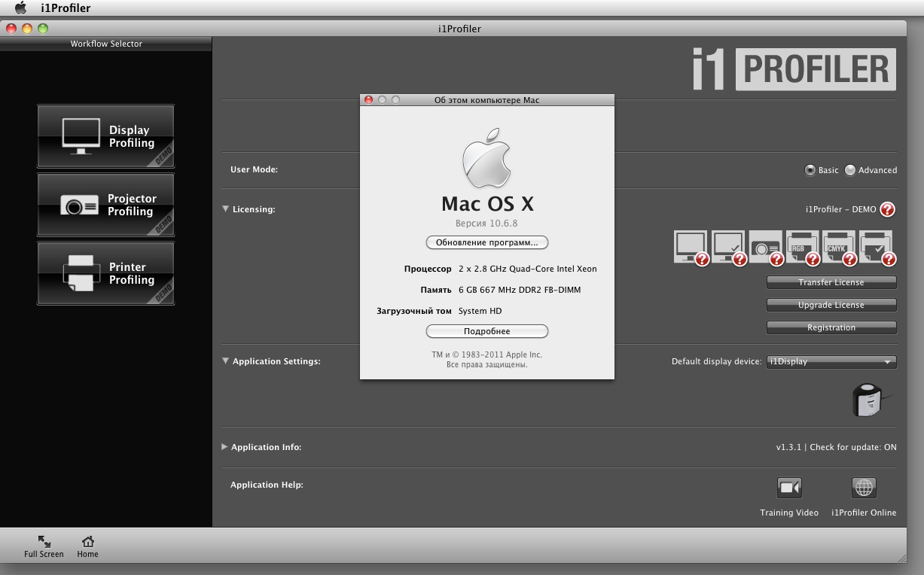Click the System HD startup volume text

point(480,311)
